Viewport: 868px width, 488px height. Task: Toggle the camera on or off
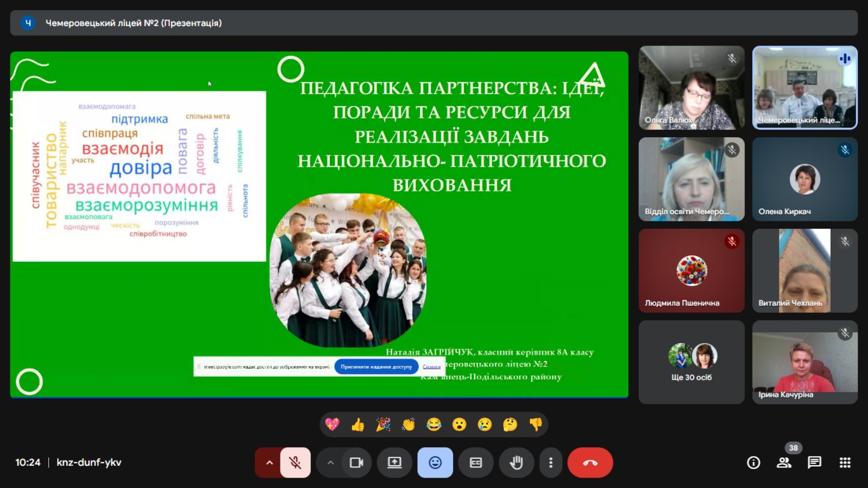pyautogui.click(x=356, y=463)
